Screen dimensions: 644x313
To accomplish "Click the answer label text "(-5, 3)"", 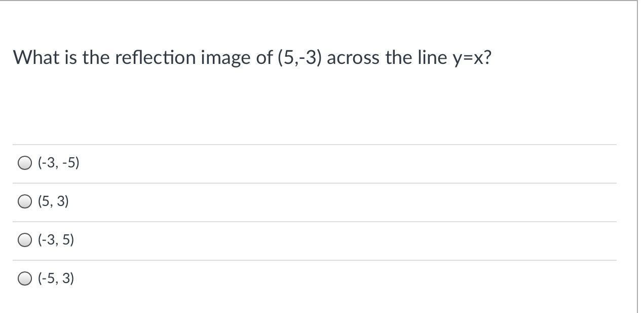I will [x=56, y=279].
